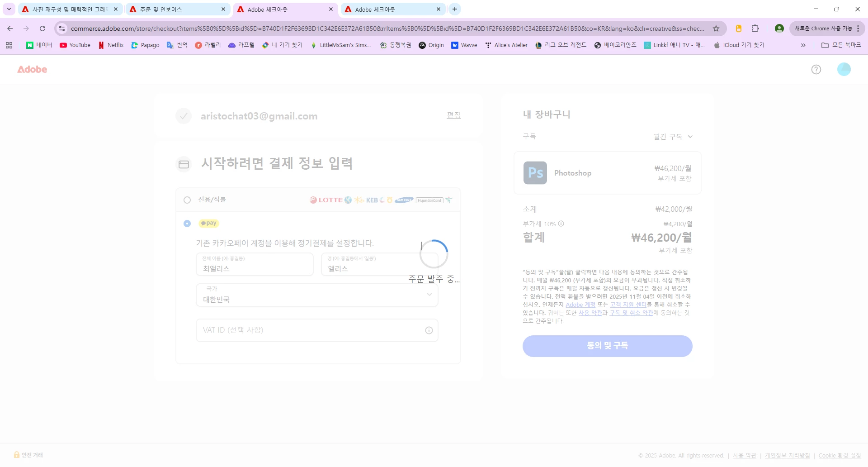Open the 동행복권 bookmark
The image size is (868, 467).
point(396,45)
